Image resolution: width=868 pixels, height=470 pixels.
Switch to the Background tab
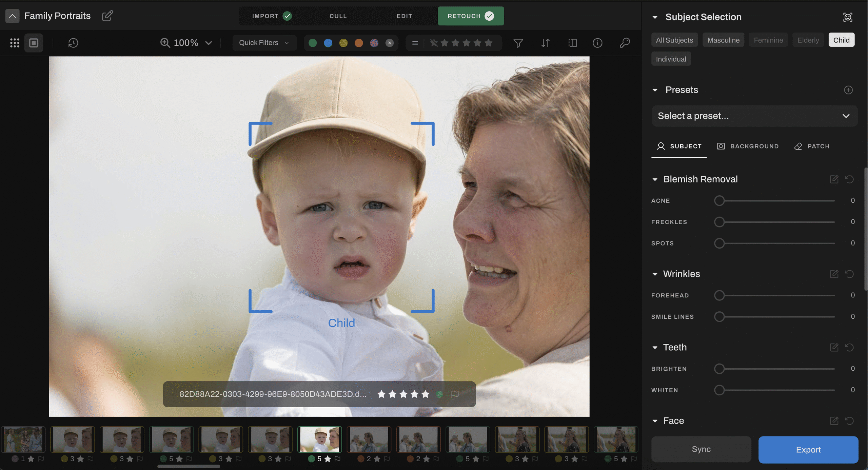click(x=748, y=146)
